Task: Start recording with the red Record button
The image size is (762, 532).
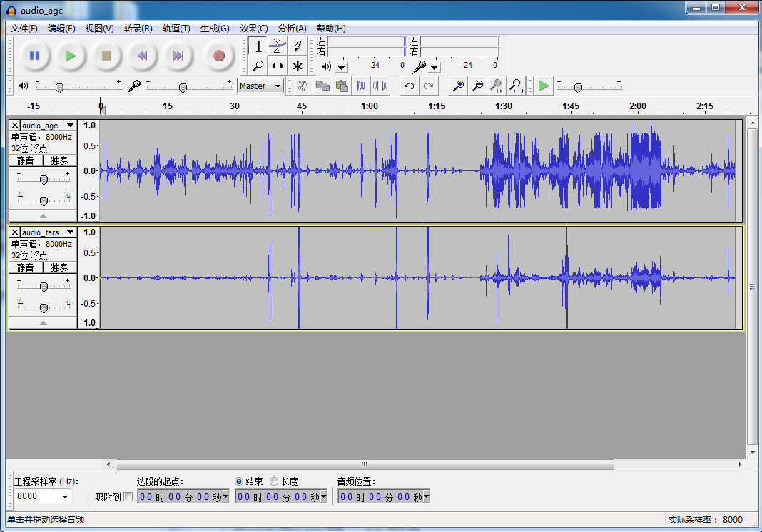Action: coord(219,56)
